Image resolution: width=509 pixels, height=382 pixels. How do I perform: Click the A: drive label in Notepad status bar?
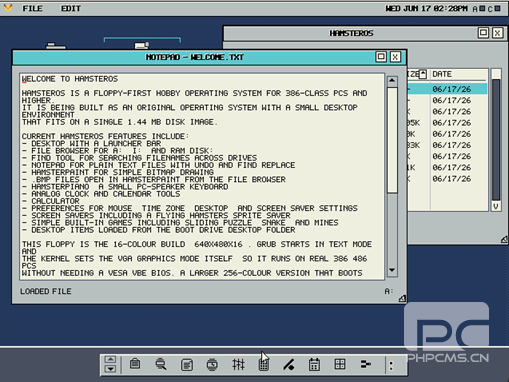pyautogui.click(x=389, y=291)
